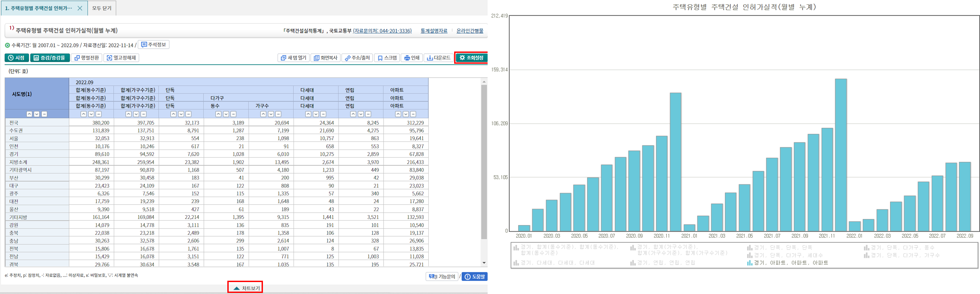This screenshot has height=294, width=980.
Task: Open the 다운로드 options
Action: pyautogui.click(x=439, y=58)
